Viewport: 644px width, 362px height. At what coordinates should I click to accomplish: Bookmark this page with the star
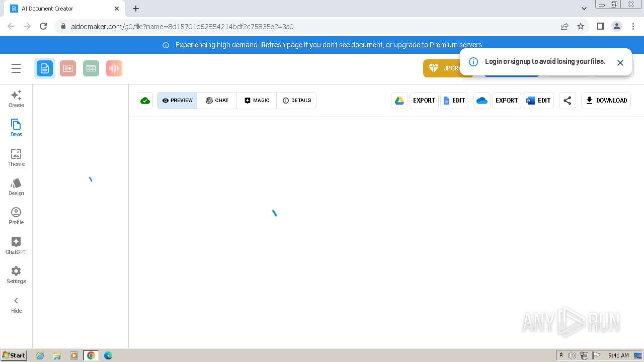pos(581,26)
